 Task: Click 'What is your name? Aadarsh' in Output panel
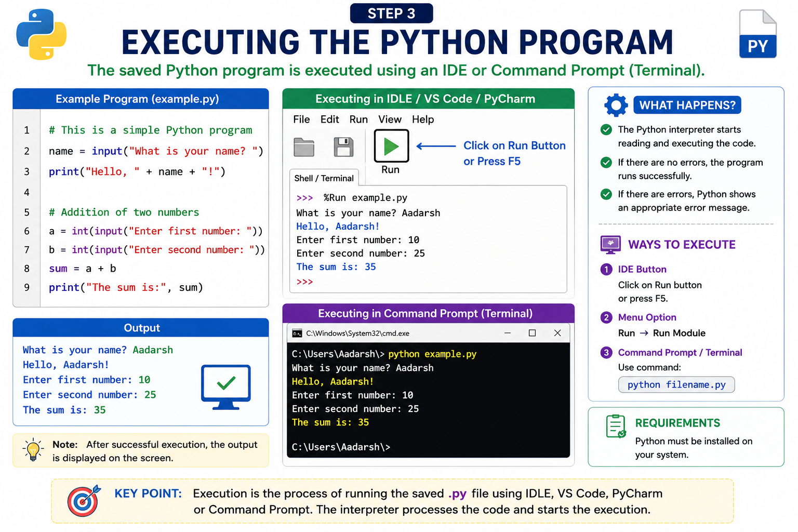pyautogui.click(x=98, y=350)
